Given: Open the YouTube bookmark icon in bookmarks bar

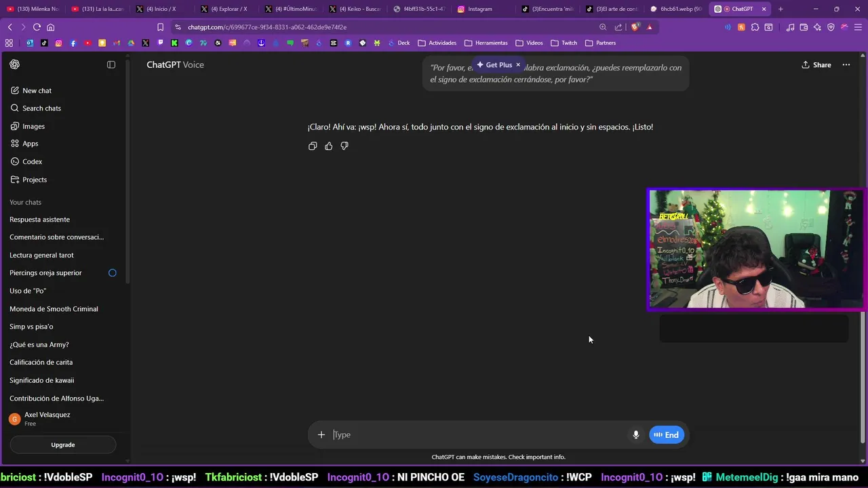Looking at the screenshot, I should point(87,43).
